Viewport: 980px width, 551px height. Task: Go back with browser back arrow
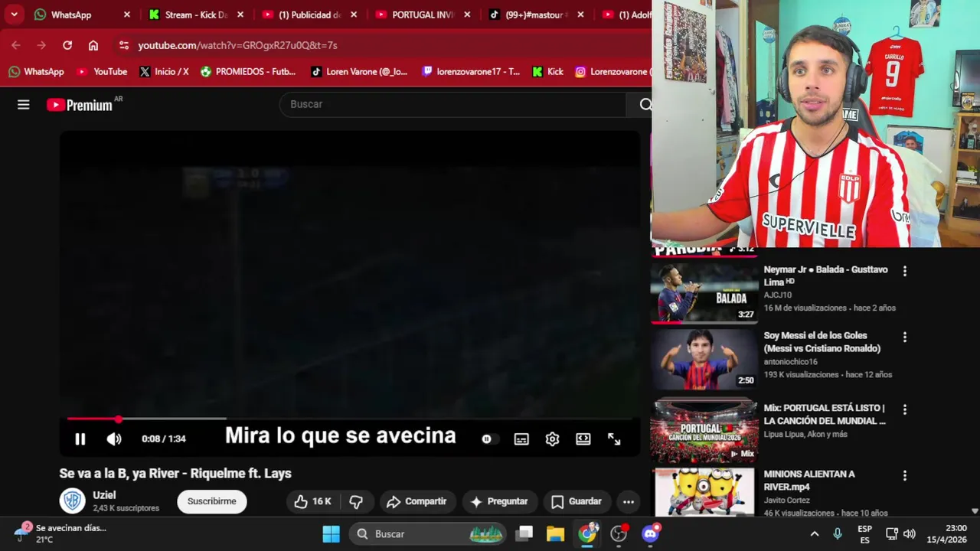16,45
